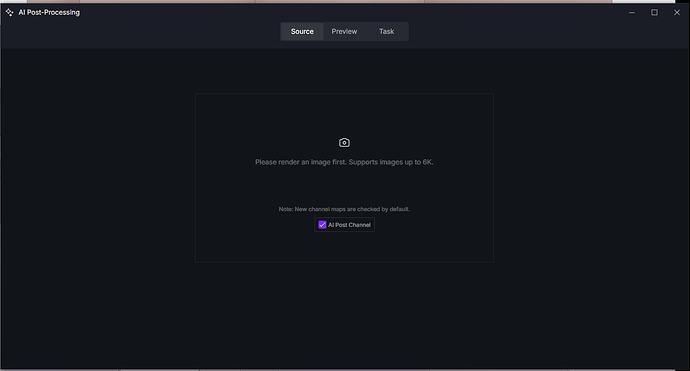
Task: Switch to the Source tab
Action: click(x=302, y=32)
